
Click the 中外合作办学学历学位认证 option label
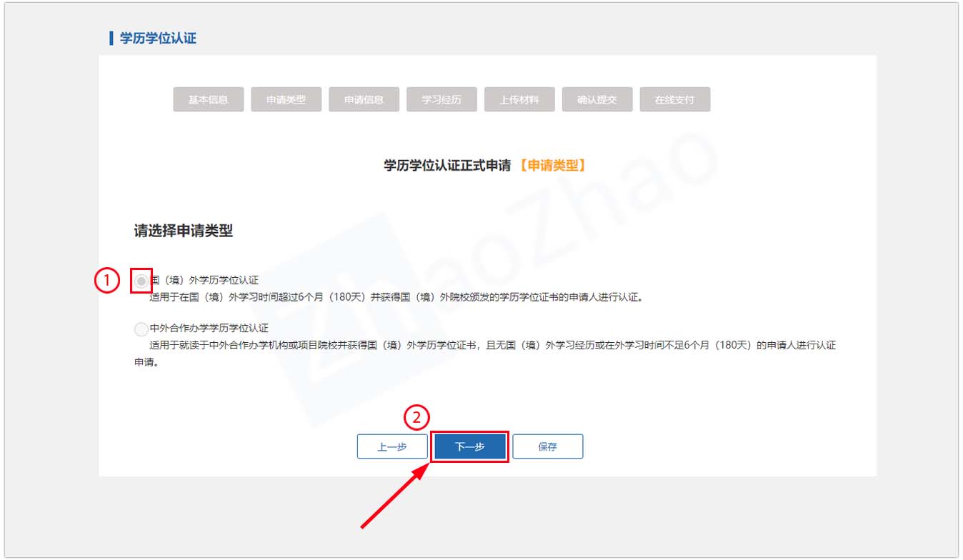[209, 329]
